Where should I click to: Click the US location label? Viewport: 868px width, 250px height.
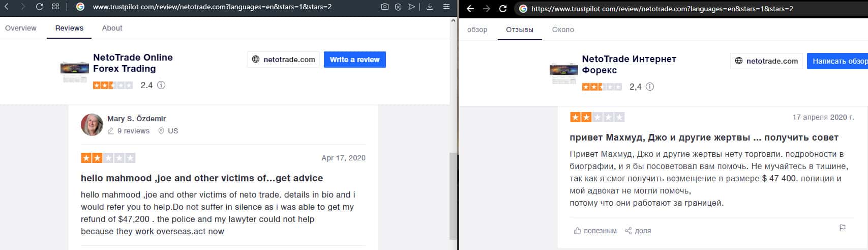point(168,131)
